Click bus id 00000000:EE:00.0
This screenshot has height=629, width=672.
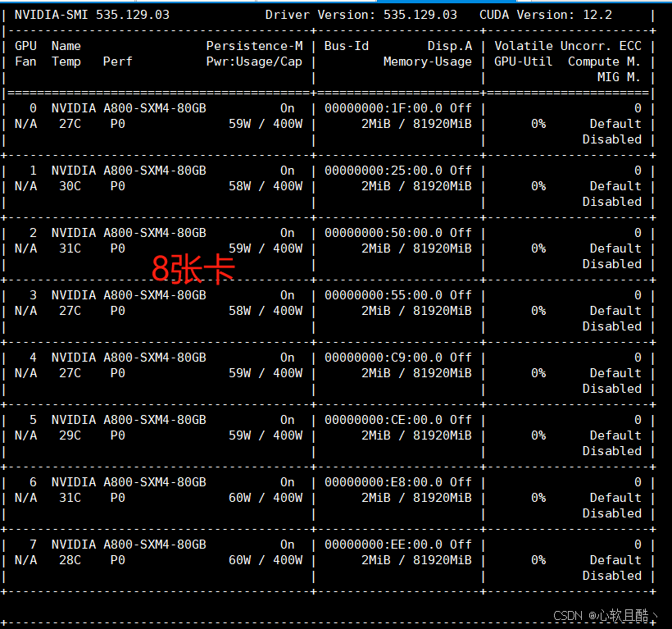point(384,545)
